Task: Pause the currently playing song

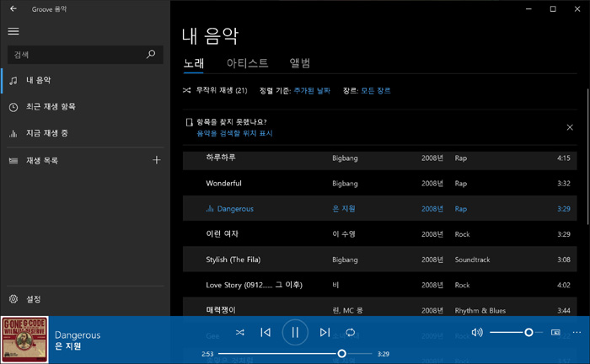Action: click(x=295, y=332)
